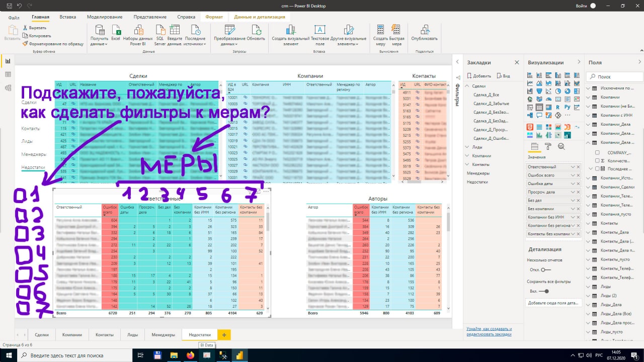Click the Undo arrow in title bar
This screenshot has height=362, width=644.
(x=19, y=6)
